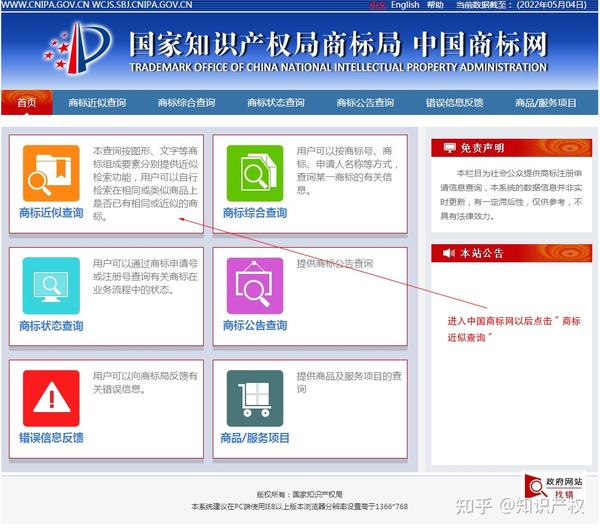Go to the 首页 home tab
Image resolution: width=600 pixels, height=530 pixels.
pos(27,102)
